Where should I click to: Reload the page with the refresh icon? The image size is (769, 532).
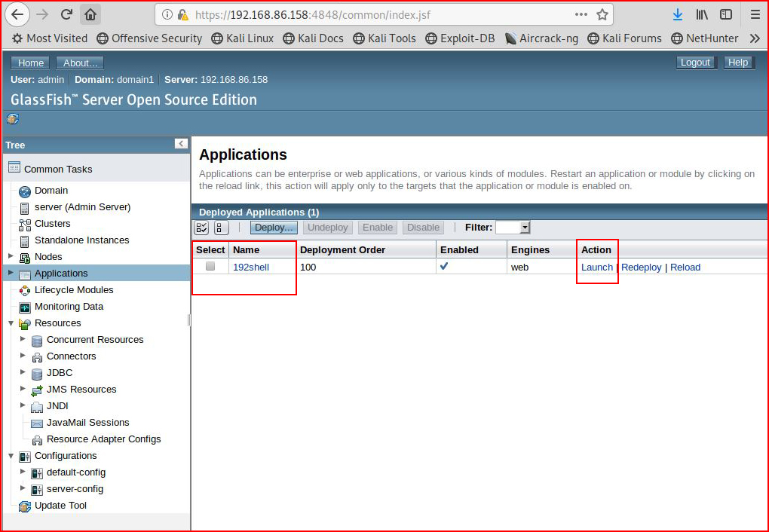click(66, 15)
